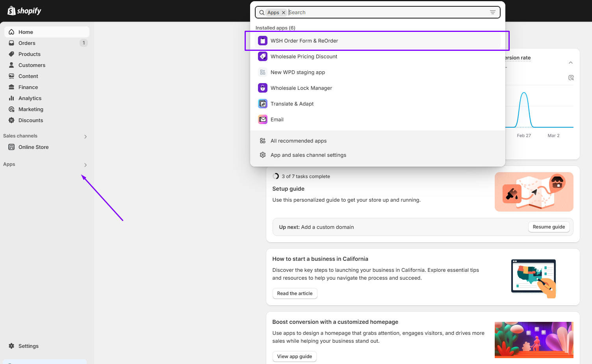Click the App and sales channel settings gear icon
This screenshot has height=364, width=592.
[263, 155]
